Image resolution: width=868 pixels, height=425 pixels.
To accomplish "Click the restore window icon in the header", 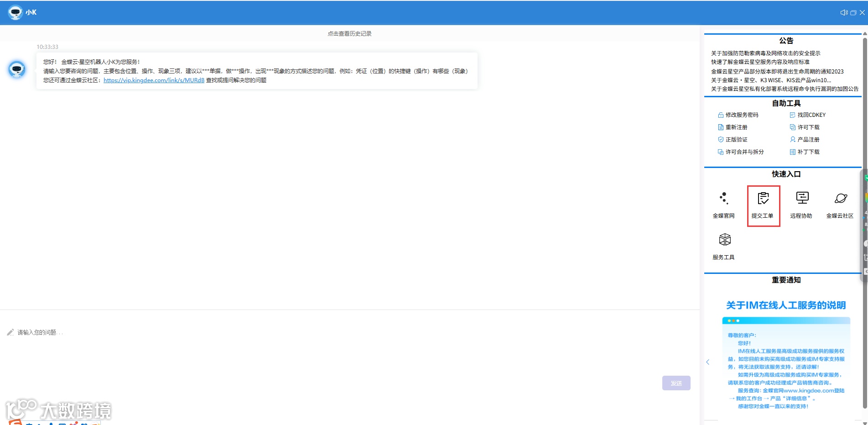I will pos(853,13).
